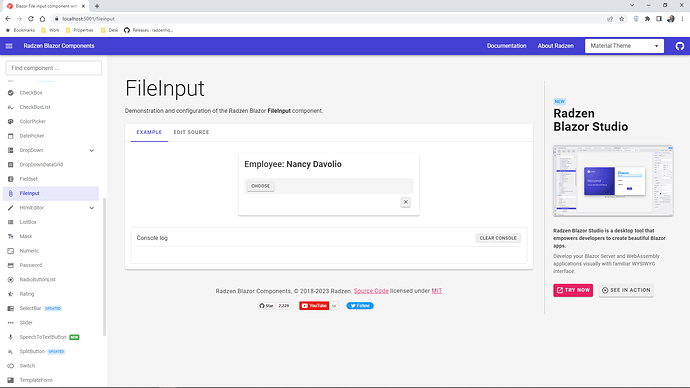The width and height of the screenshot is (690, 388).
Task: Open the browser profile avatar
Action: (671, 19)
